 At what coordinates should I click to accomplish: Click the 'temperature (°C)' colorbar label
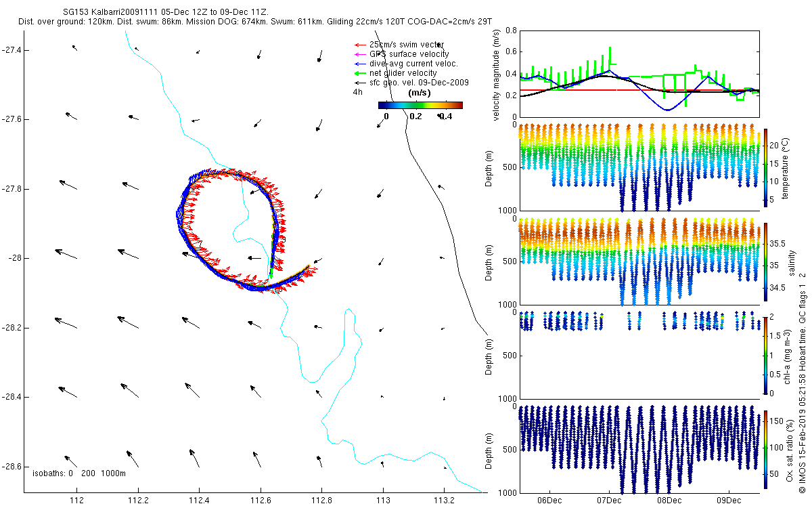787,167
